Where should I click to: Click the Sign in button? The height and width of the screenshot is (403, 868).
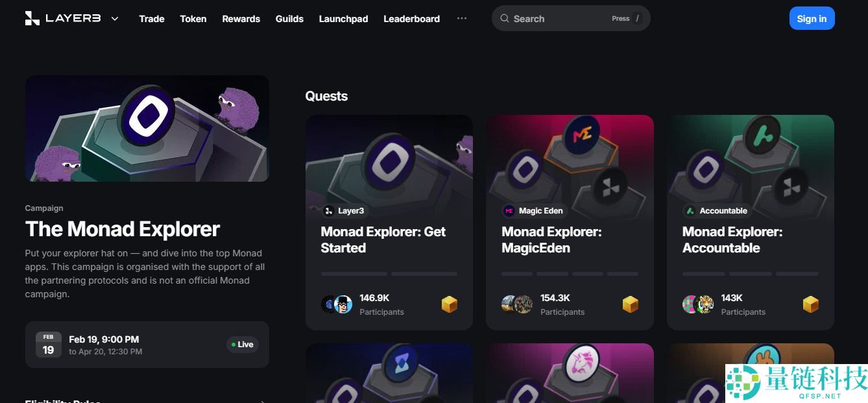tap(812, 19)
